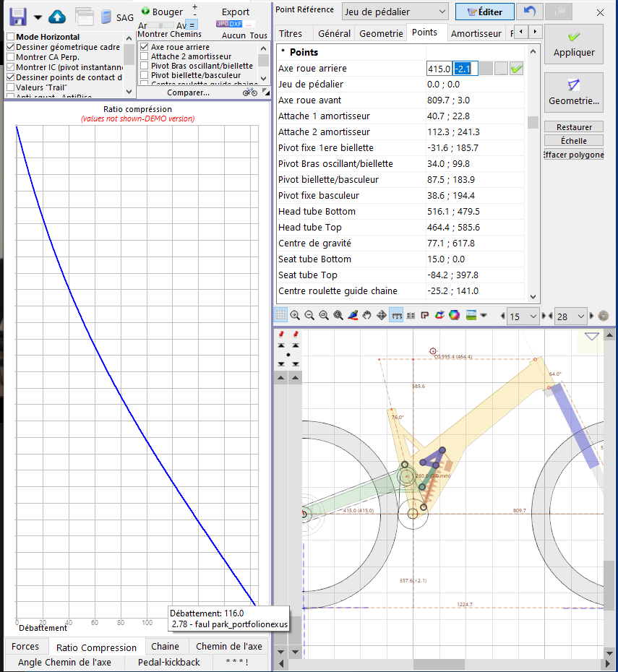Click the cloud upload icon

[57, 16]
